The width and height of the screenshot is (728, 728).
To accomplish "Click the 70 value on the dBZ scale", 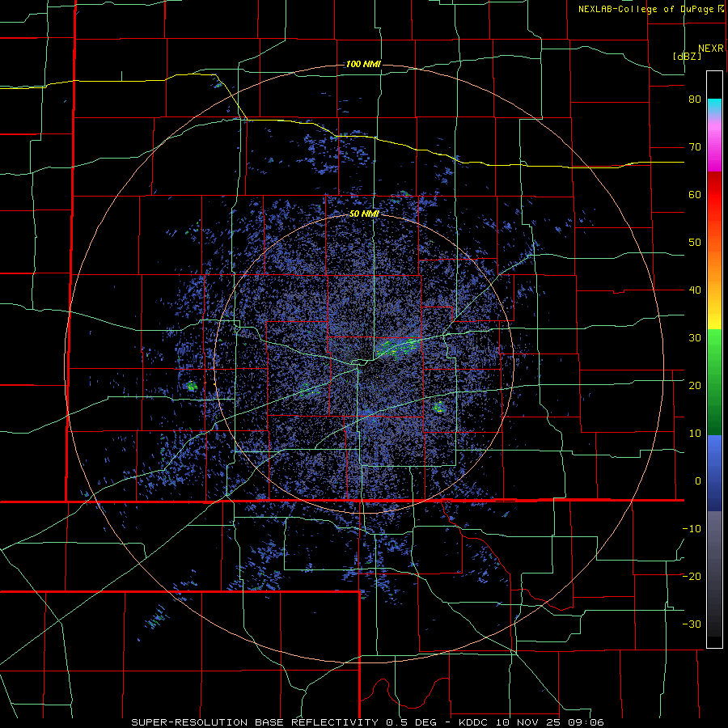I will pos(695,147).
